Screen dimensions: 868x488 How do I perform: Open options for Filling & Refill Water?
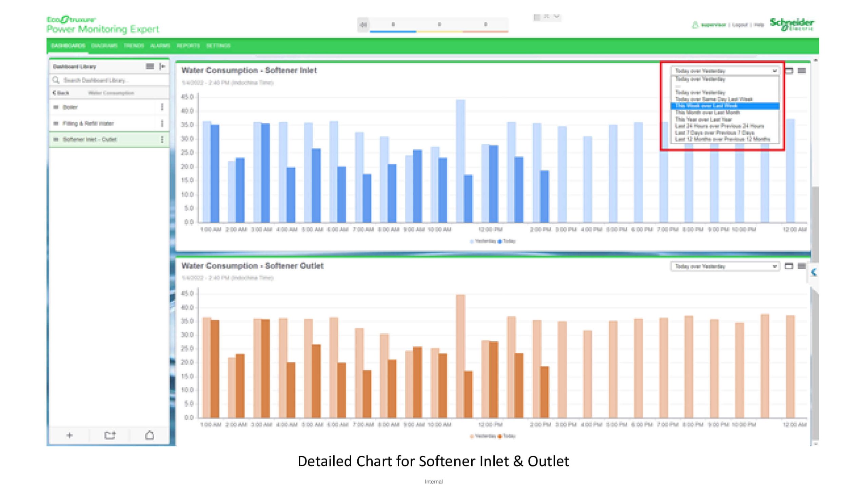click(x=162, y=123)
